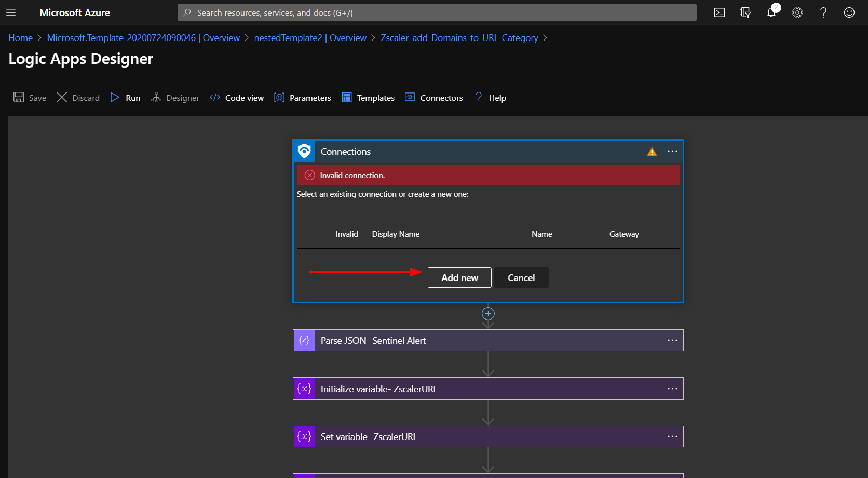The width and height of the screenshot is (868, 478).
Task: Open Cloud Shell from the top bar
Action: pyautogui.click(x=720, y=12)
